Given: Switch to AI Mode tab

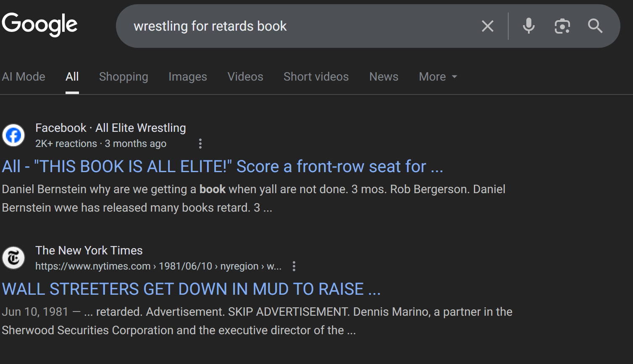Looking at the screenshot, I should (x=24, y=77).
